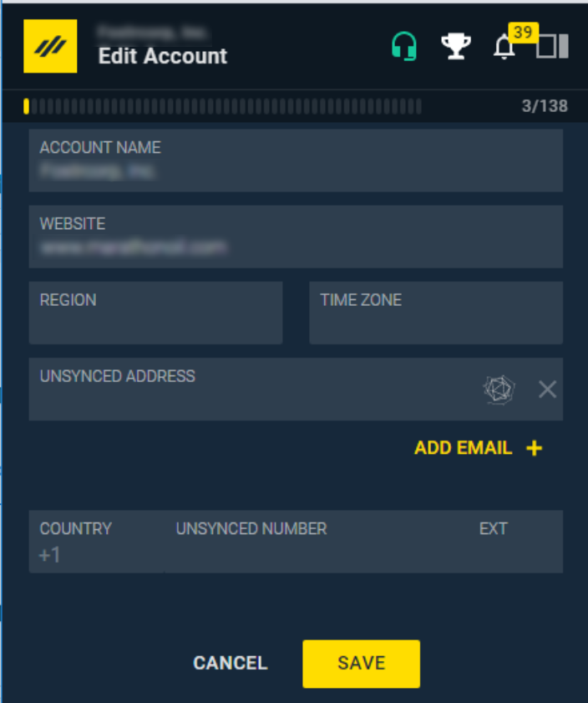Image resolution: width=588 pixels, height=703 pixels.
Task: Open the trophy leaderboard icon
Action: (456, 46)
